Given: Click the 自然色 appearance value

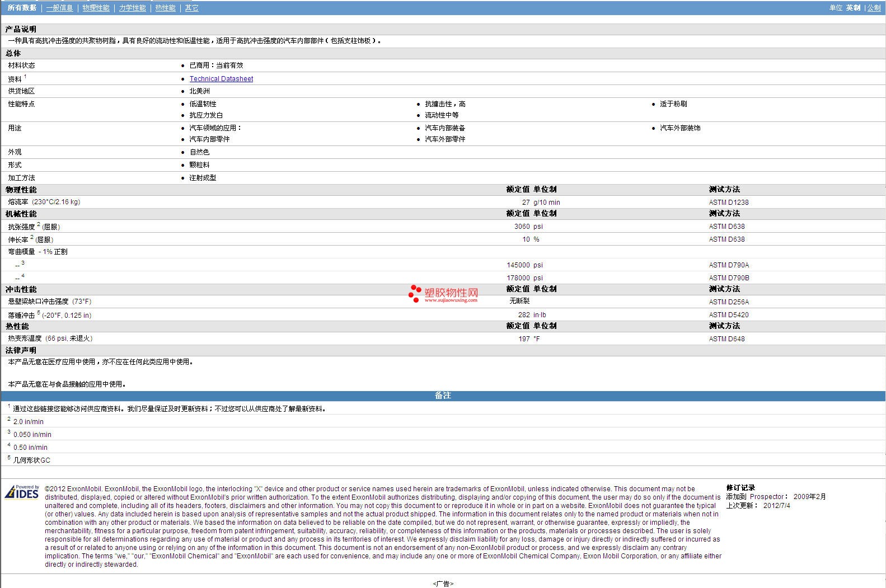Looking at the screenshot, I should 199,152.
